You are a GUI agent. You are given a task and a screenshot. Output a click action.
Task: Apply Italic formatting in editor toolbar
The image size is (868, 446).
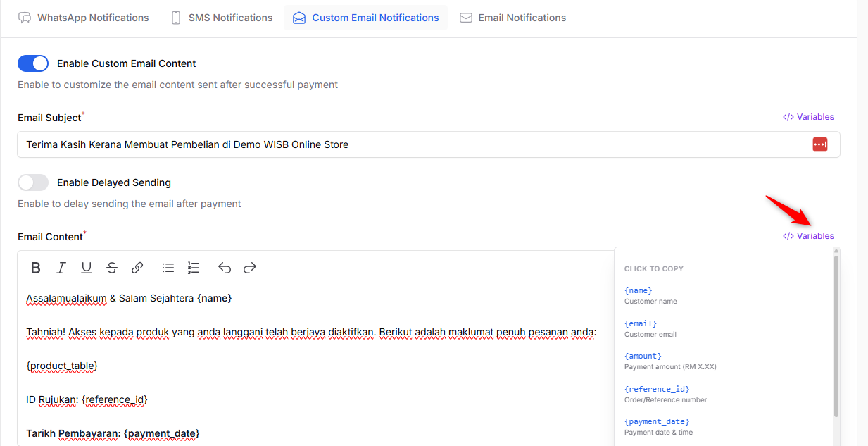click(61, 268)
